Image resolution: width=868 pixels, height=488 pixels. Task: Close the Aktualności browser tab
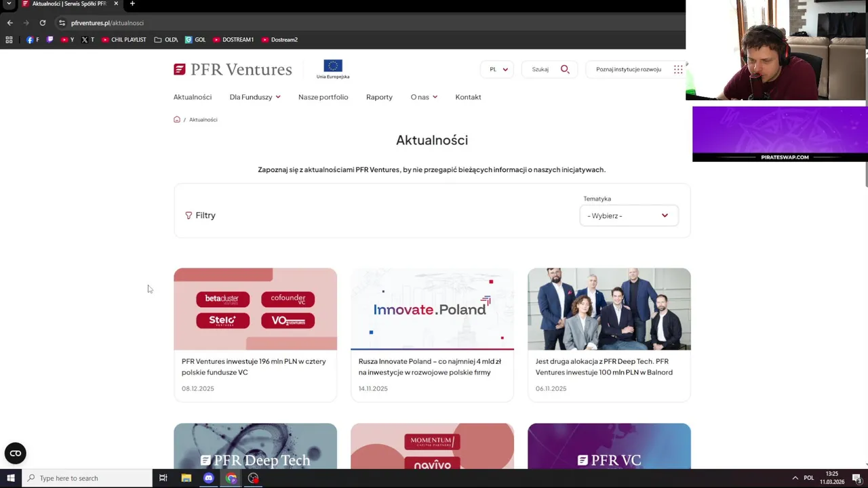coord(116,3)
